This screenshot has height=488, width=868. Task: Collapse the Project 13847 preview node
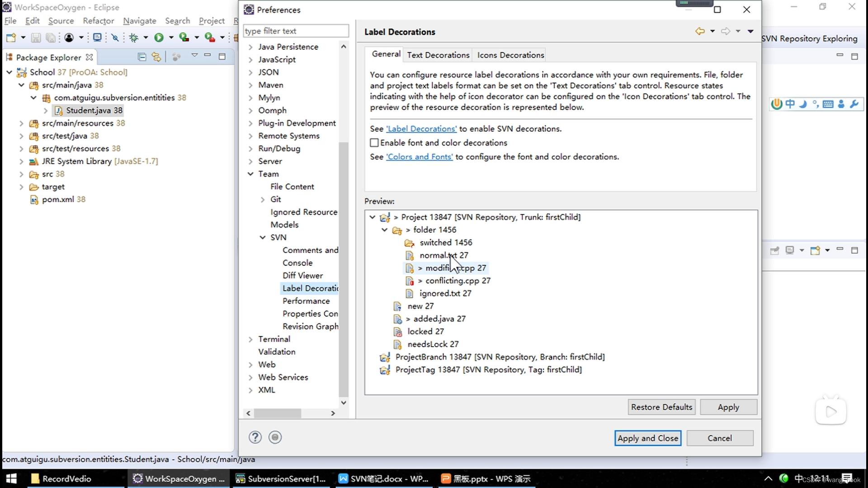coord(373,217)
